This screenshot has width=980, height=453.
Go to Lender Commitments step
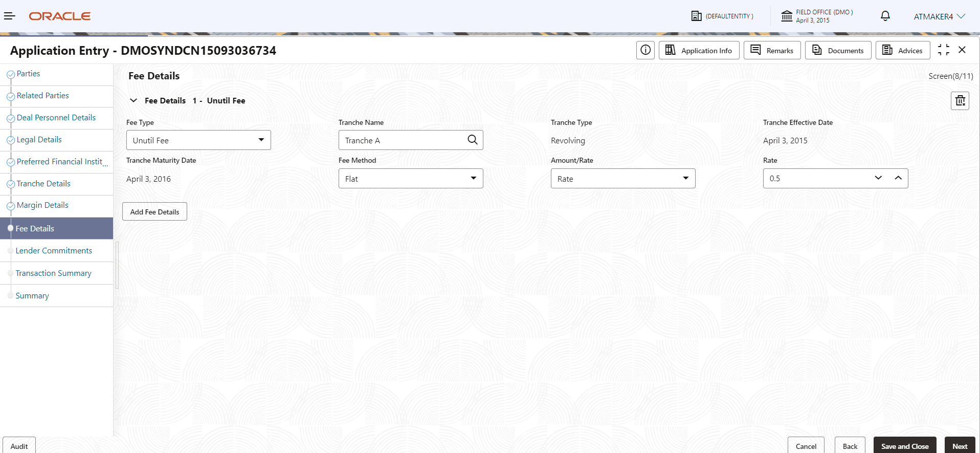(54, 251)
